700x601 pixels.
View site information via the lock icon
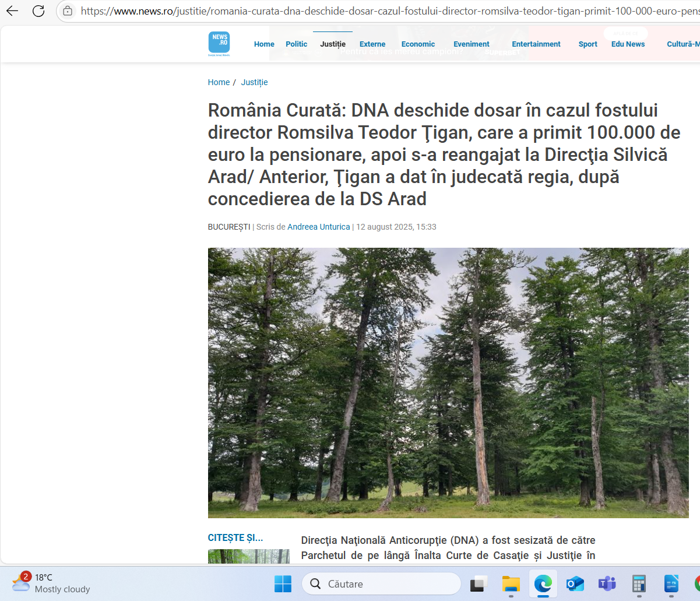click(68, 10)
